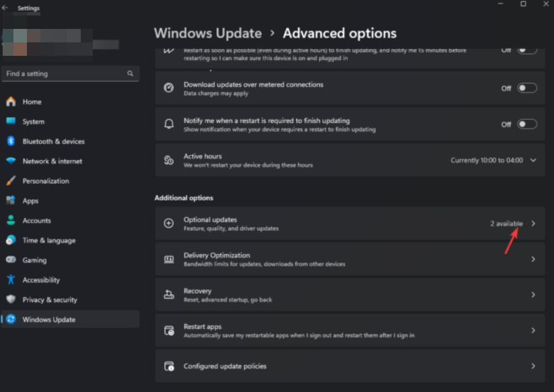Click the Home icon in the sidebar
The width and height of the screenshot is (554, 392).
[11, 102]
